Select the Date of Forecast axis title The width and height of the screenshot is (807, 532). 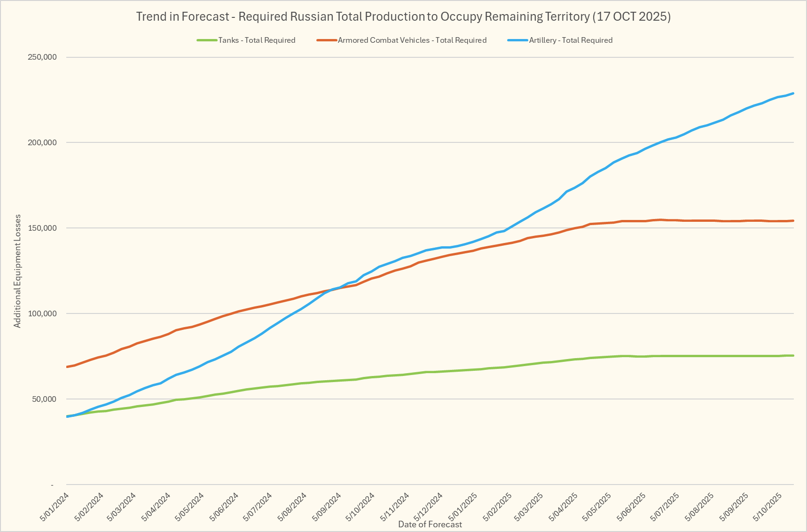tap(430, 524)
